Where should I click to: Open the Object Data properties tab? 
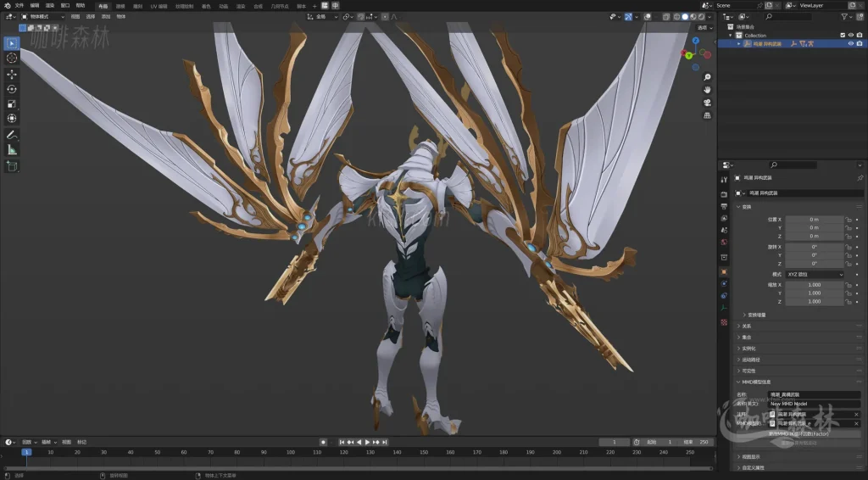pos(724,308)
